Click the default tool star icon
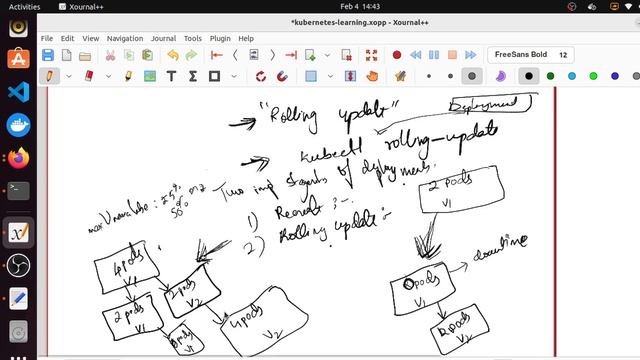 (x=400, y=76)
